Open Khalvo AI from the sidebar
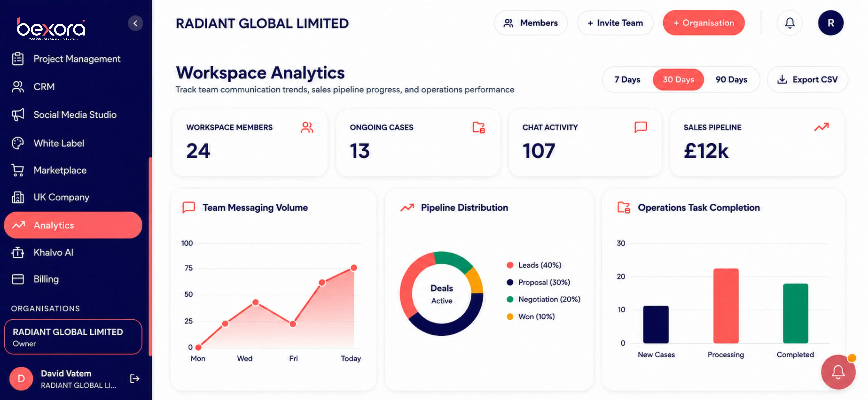This screenshot has height=400, width=868. (73, 253)
